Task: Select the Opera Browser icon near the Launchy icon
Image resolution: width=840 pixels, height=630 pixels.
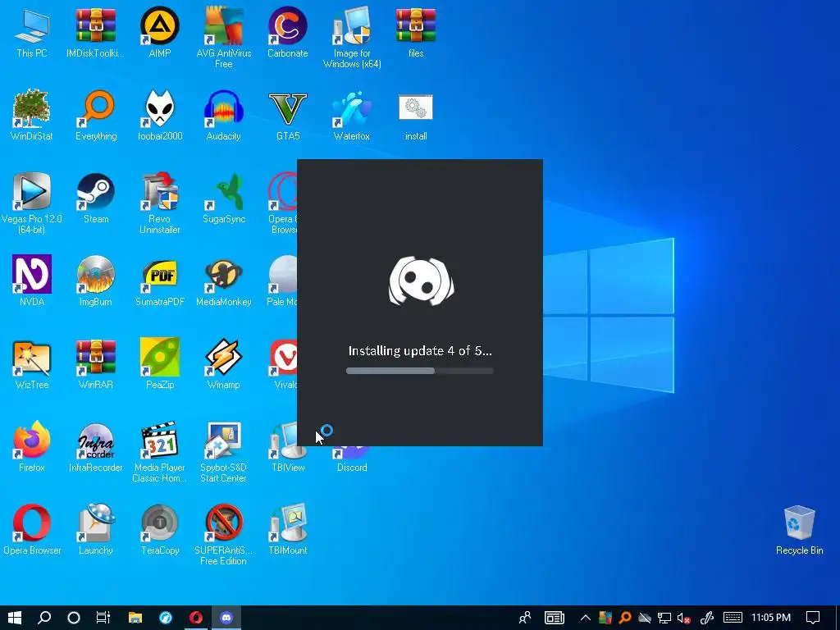Action: tap(32, 523)
